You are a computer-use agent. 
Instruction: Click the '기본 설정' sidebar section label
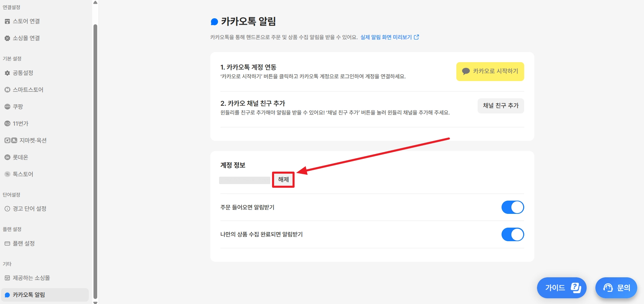(x=12, y=58)
